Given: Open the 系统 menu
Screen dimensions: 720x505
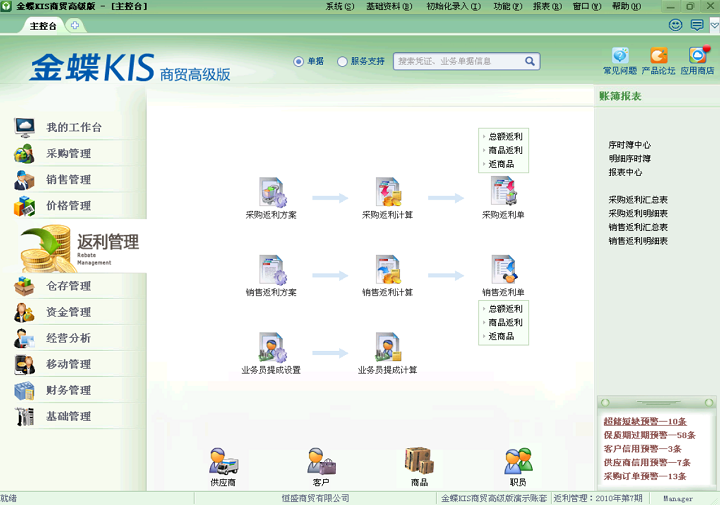Looking at the screenshot, I should tap(340, 6).
